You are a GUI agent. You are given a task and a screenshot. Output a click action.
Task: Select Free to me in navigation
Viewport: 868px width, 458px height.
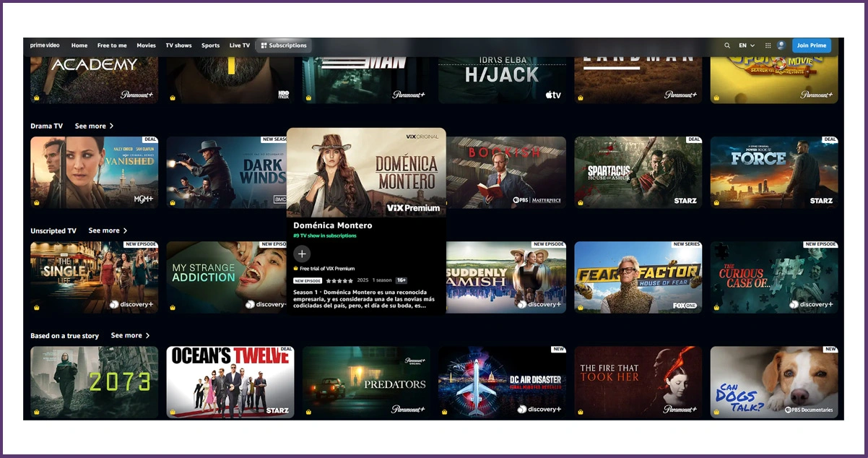(x=112, y=45)
